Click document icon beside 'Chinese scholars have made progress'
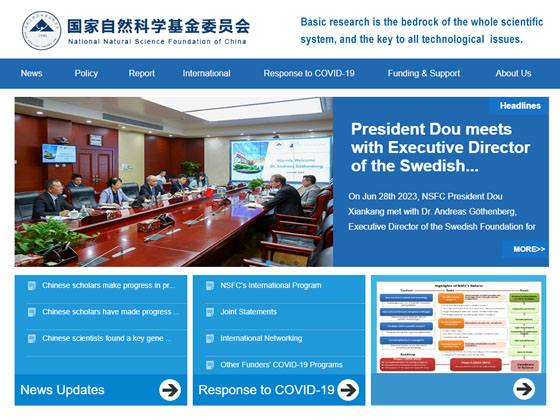The height and width of the screenshot is (420, 560). [32, 312]
